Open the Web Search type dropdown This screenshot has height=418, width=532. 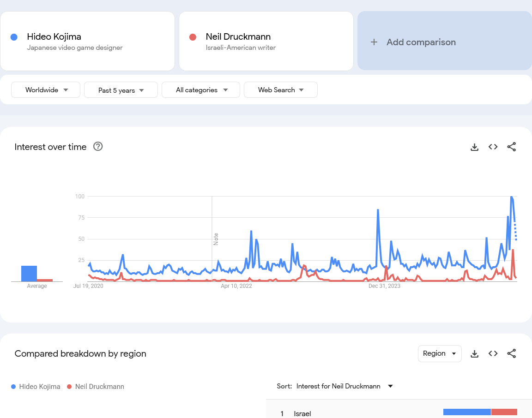pos(281,90)
